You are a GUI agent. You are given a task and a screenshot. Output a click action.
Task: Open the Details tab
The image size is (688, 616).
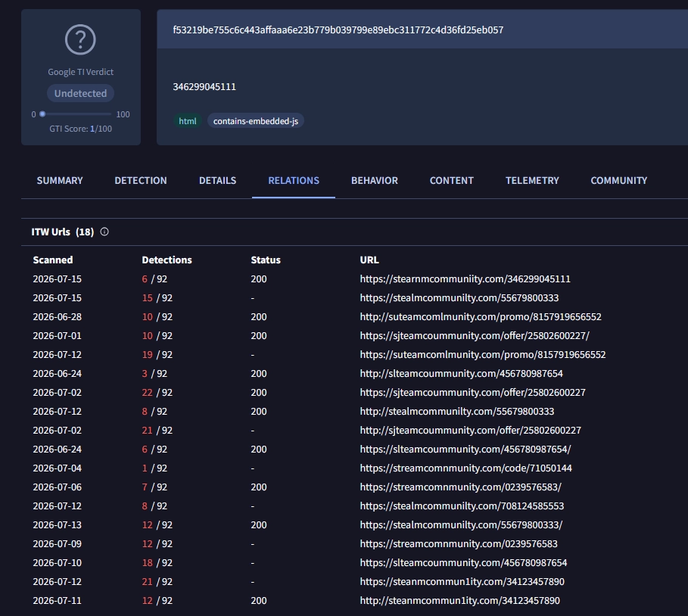tap(218, 180)
